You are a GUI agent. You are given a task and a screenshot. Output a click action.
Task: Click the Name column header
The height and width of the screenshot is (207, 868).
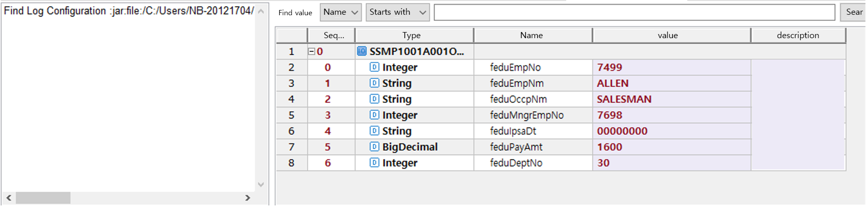click(533, 35)
